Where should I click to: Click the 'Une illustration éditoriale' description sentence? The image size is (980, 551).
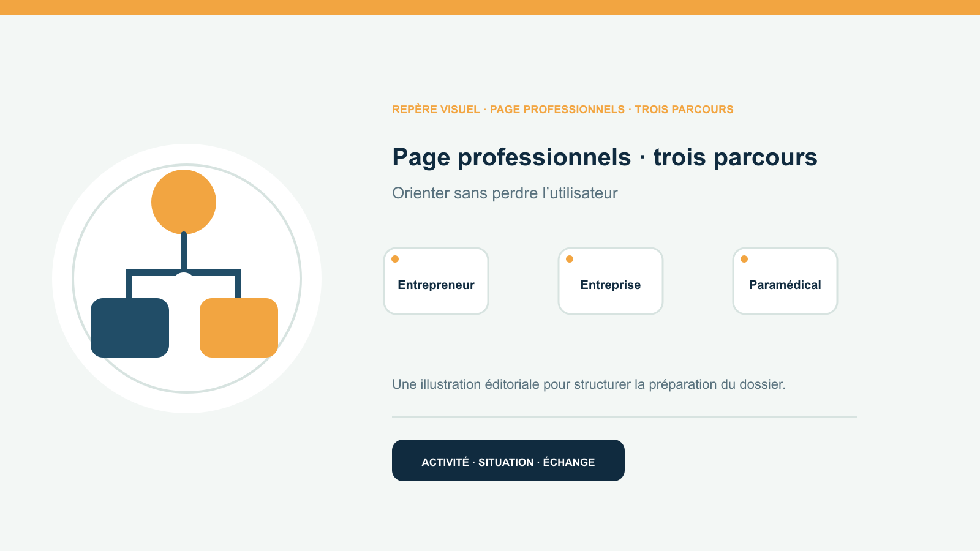pyautogui.click(x=589, y=384)
